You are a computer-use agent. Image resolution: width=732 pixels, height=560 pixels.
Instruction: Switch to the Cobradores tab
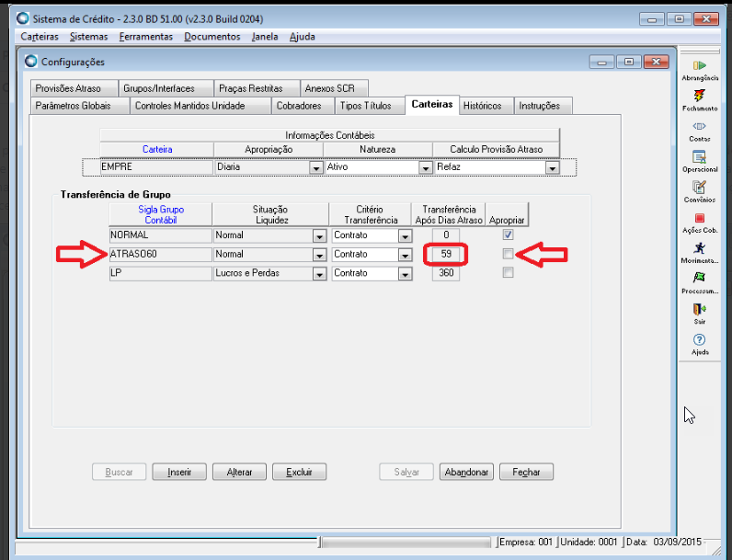(x=303, y=106)
